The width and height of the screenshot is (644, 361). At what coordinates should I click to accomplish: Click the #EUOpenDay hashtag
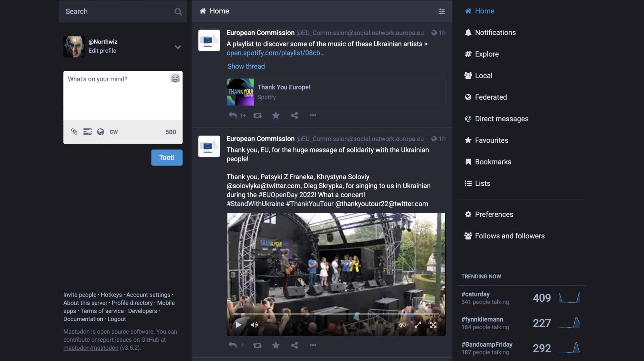pos(278,195)
